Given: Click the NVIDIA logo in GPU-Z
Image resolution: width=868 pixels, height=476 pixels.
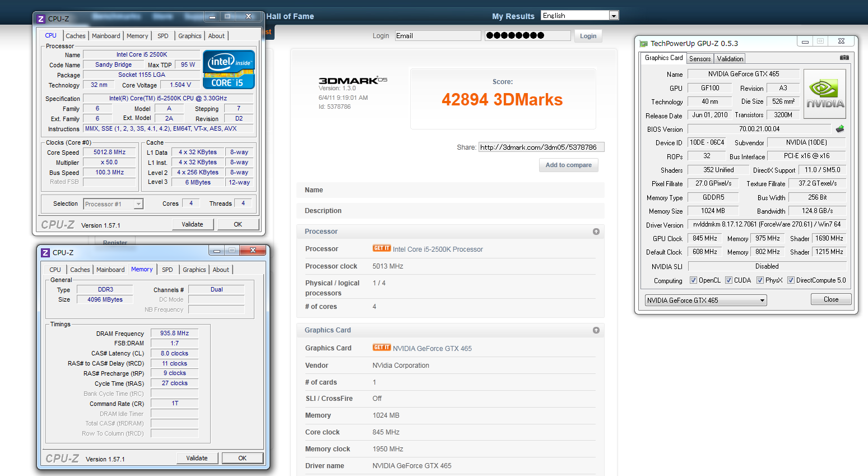Looking at the screenshot, I should (x=825, y=94).
